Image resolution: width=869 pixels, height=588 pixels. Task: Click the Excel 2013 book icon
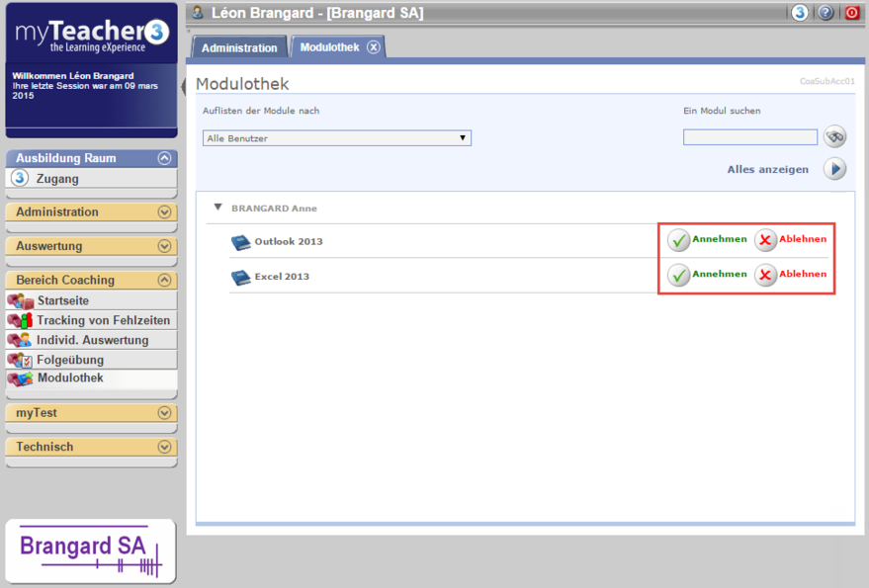click(241, 278)
